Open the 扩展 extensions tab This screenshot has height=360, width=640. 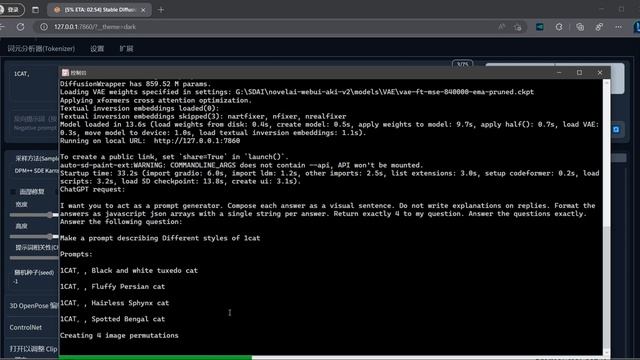(126, 49)
